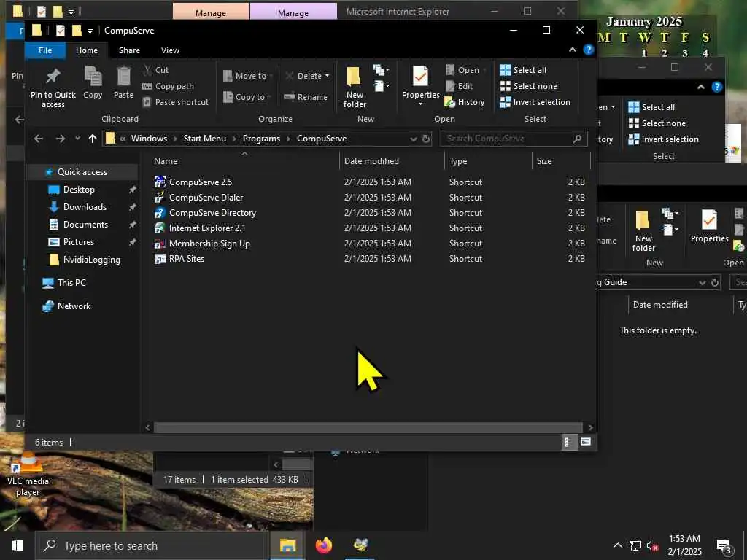
Task: Pin to Quick access in CompuServe window
Action: pyautogui.click(x=53, y=87)
